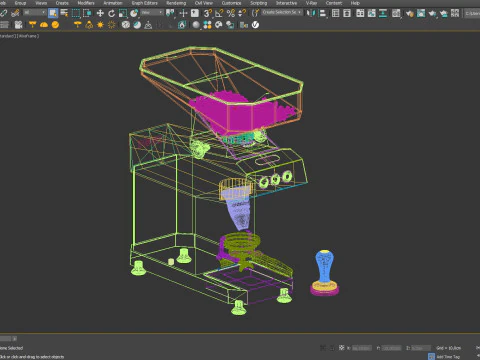Open the Group menu
Screen dimensions: 480x360
[x=20, y=3]
